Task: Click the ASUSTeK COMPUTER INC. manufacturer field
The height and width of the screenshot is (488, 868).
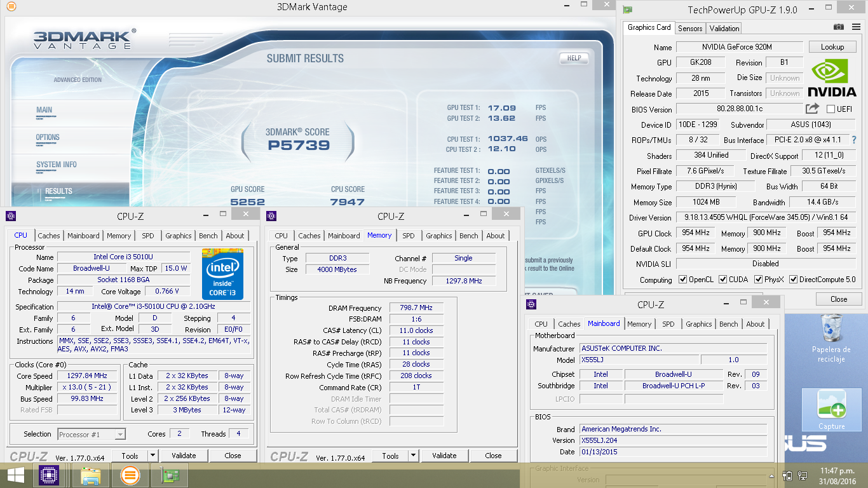Action: 674,348
